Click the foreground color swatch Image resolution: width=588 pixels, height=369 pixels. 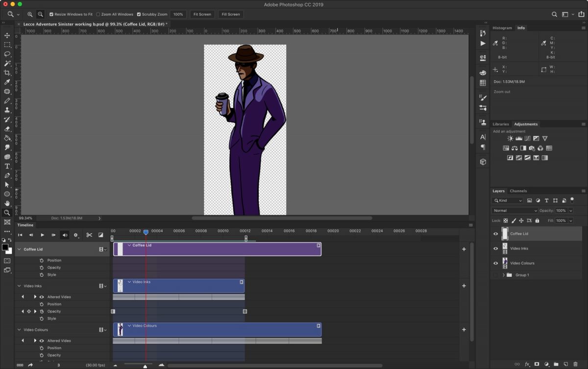[x=5, y=248]
